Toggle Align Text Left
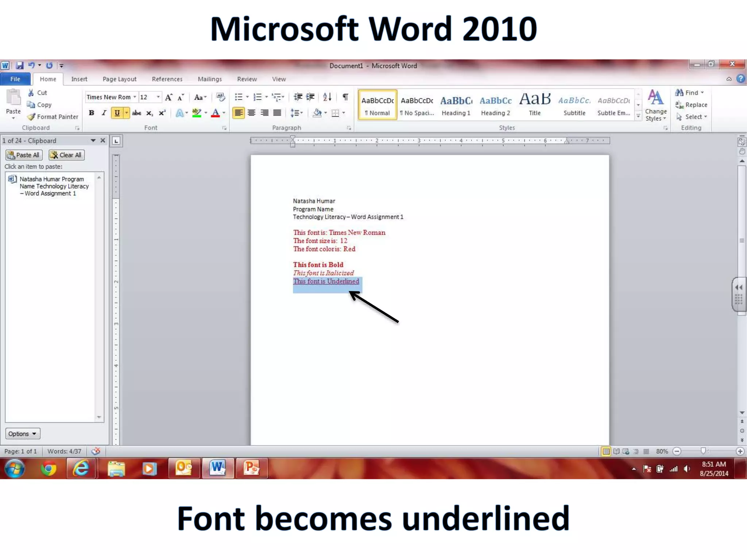 pos(238,113)
